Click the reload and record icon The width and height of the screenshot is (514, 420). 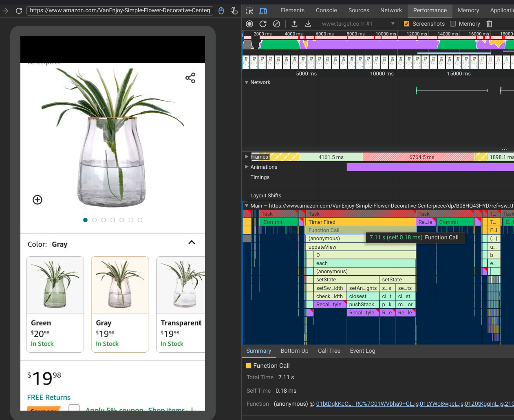[263, 24]
